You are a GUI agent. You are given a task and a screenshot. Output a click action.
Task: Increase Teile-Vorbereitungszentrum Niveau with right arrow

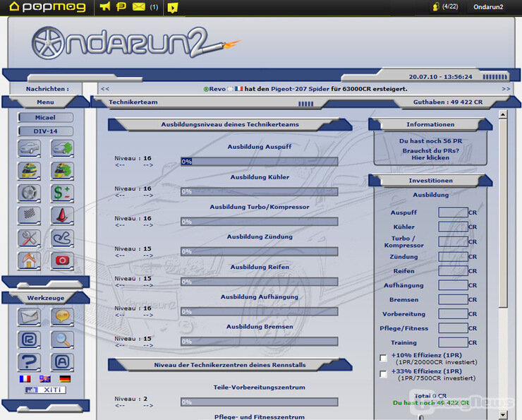tap(148, 406)
